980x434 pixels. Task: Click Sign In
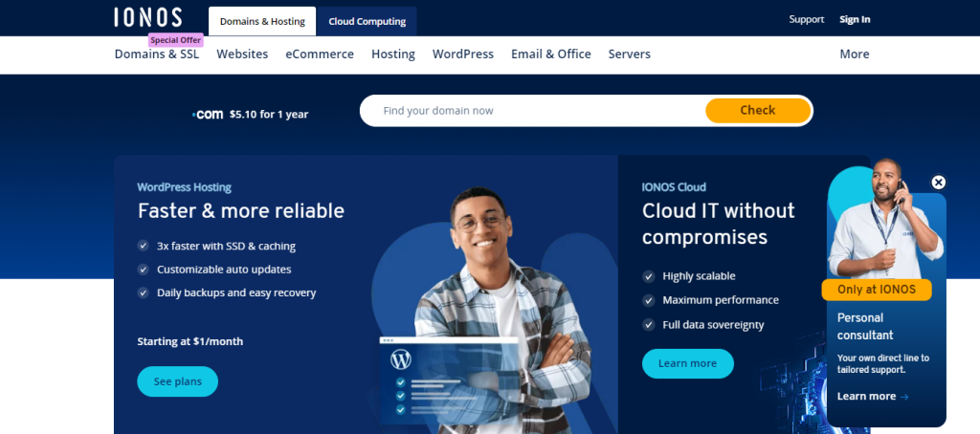point(855,19)
